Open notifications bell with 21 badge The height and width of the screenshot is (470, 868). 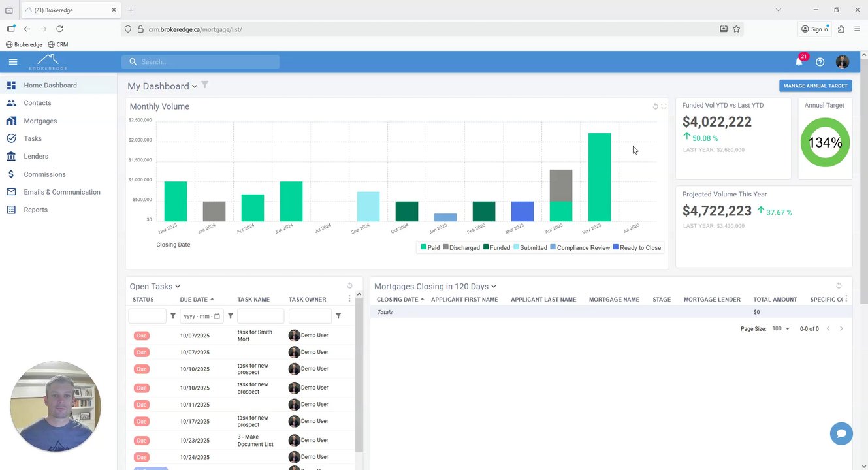point(799,61)
